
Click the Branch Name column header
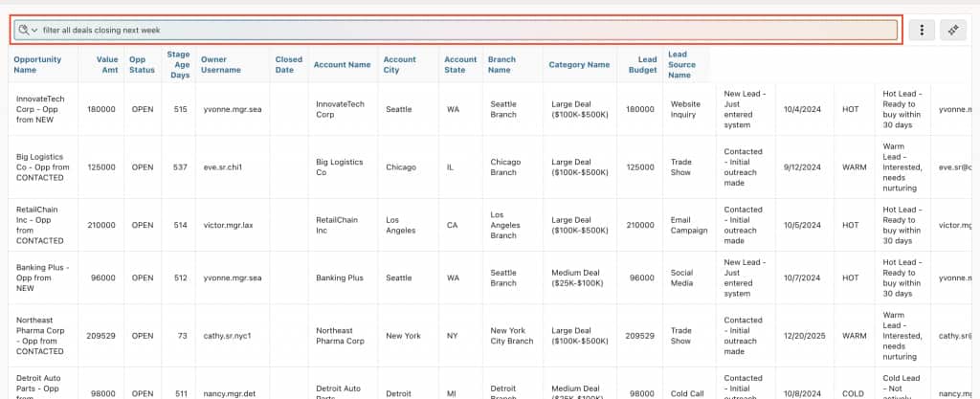click(501, 65)
